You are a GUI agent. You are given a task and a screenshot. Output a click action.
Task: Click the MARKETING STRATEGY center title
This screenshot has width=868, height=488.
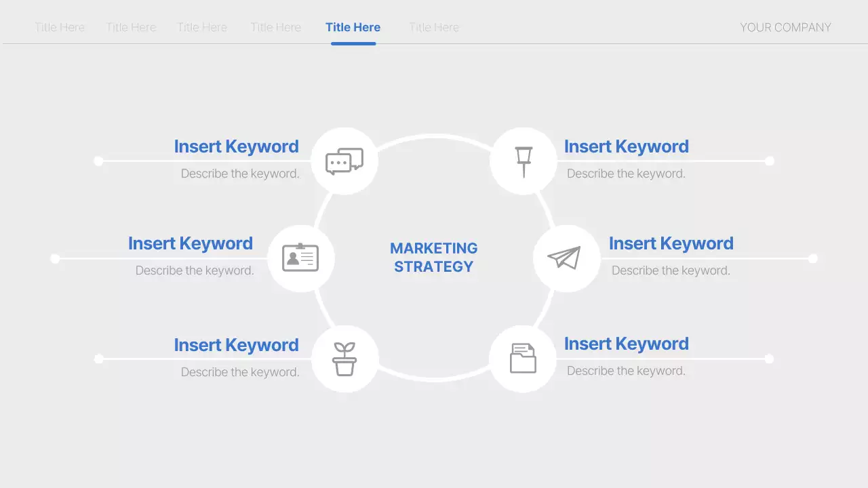434,258
